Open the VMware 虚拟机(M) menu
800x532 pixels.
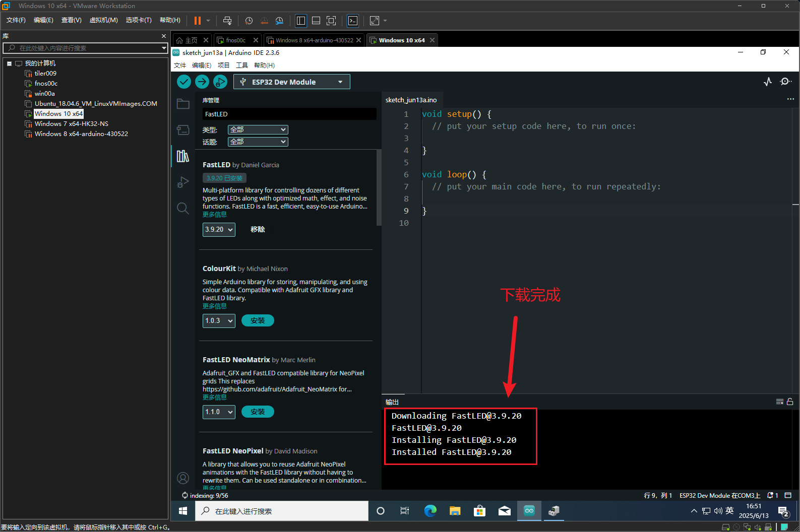click(103, 20)
